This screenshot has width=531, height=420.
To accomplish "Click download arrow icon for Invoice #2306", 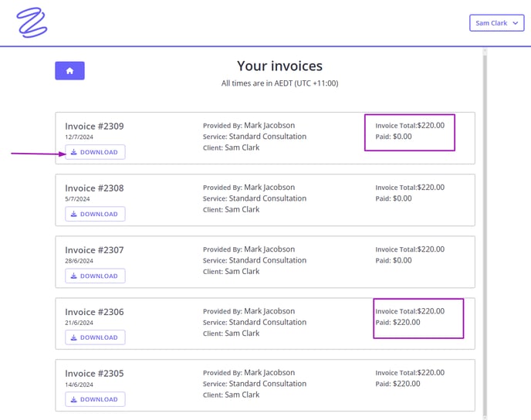I will [73, 337].
